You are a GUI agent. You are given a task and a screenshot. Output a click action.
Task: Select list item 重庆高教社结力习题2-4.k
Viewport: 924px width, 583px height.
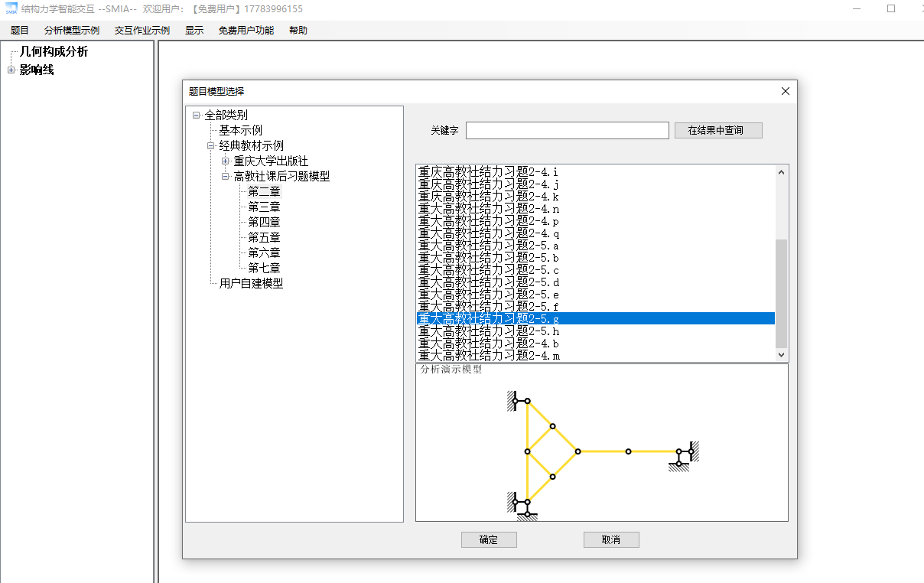(595, 197)
